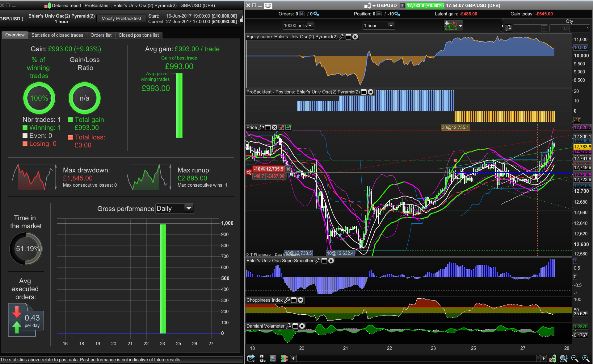Viewport: 593px width, 364px height.
Task: Click the zoom in magnifier icon
Action: click(x=586, y=358)
